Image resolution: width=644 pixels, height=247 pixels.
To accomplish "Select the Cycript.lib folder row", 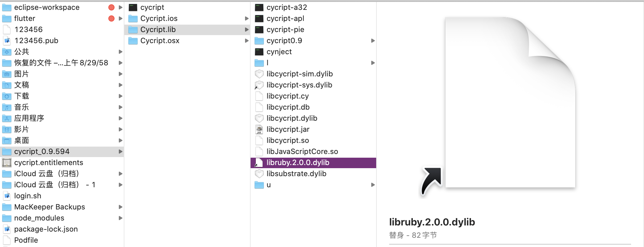I will [187, 30].
